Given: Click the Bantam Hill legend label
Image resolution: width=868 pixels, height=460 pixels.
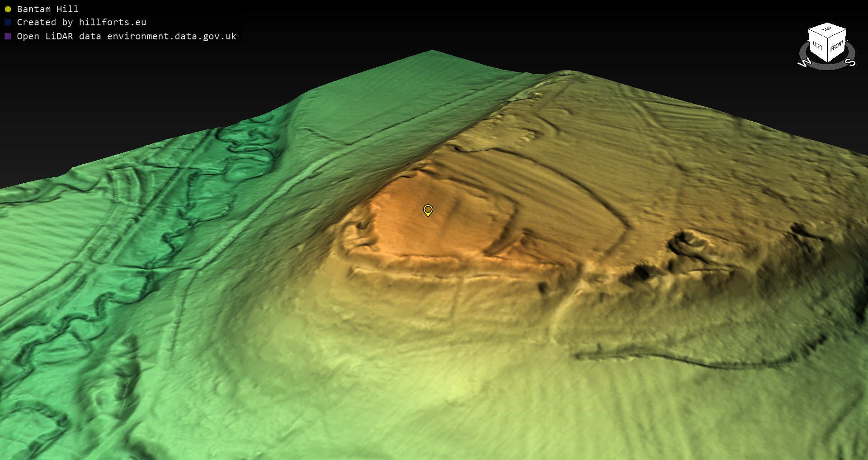Looking at the screenshot, I should coord(47,9).
